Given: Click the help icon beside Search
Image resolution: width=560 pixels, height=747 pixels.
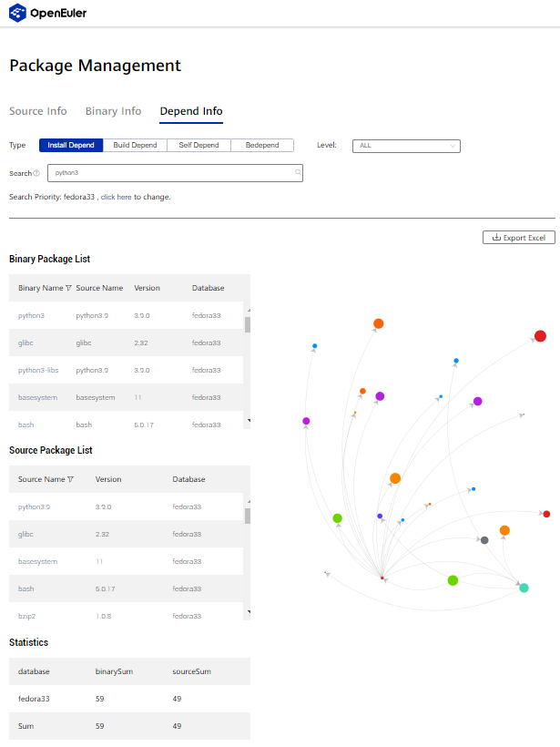Looking at the screenshot, I should pyautogui.click(x=36, y=173).
